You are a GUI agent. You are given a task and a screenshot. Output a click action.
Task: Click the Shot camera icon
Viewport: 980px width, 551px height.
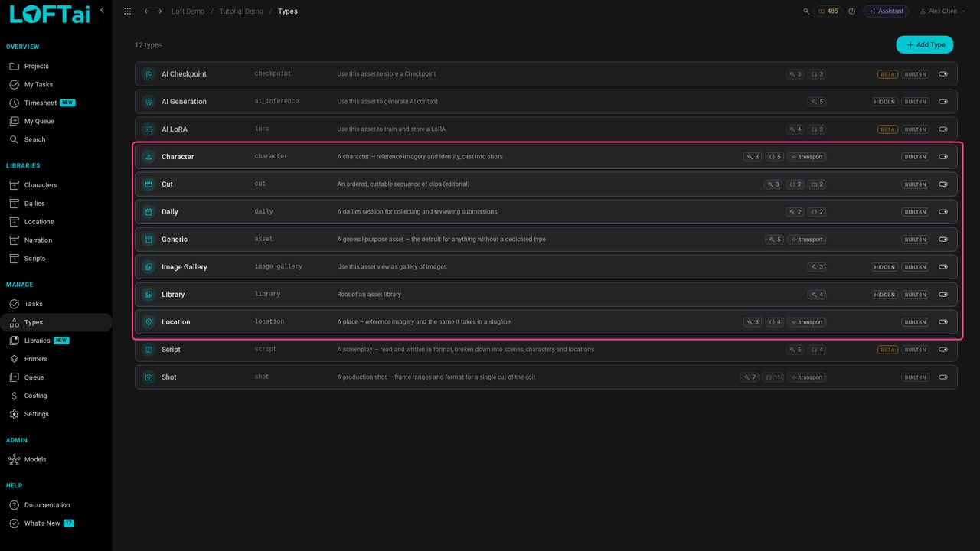(x=149, y=377)
